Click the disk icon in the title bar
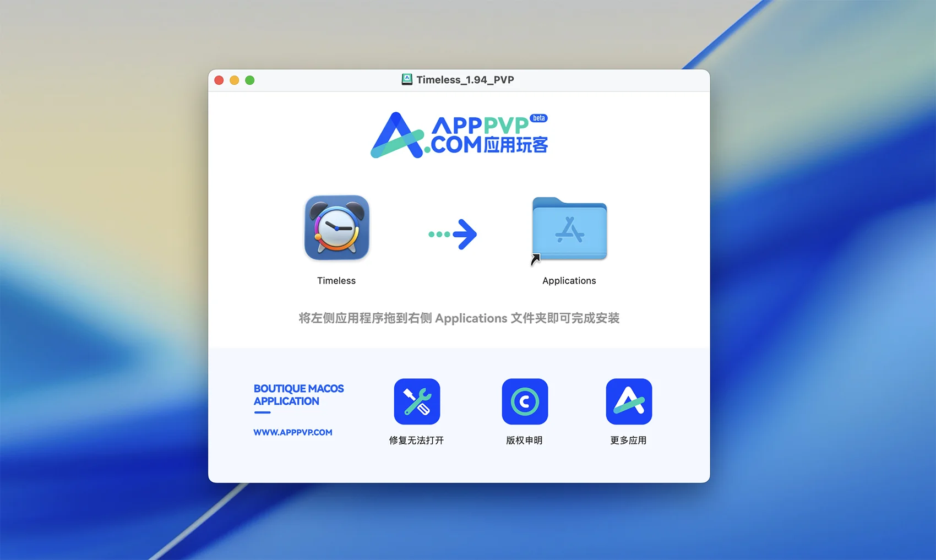Image resolution: width=936 pixels, height=560 pixels. (x=407, y=79)
